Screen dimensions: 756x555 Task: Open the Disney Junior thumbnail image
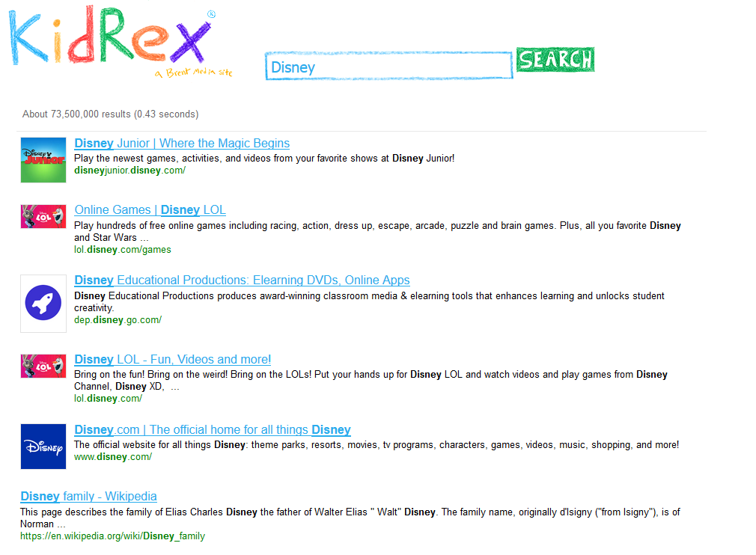tap(43, 160)
